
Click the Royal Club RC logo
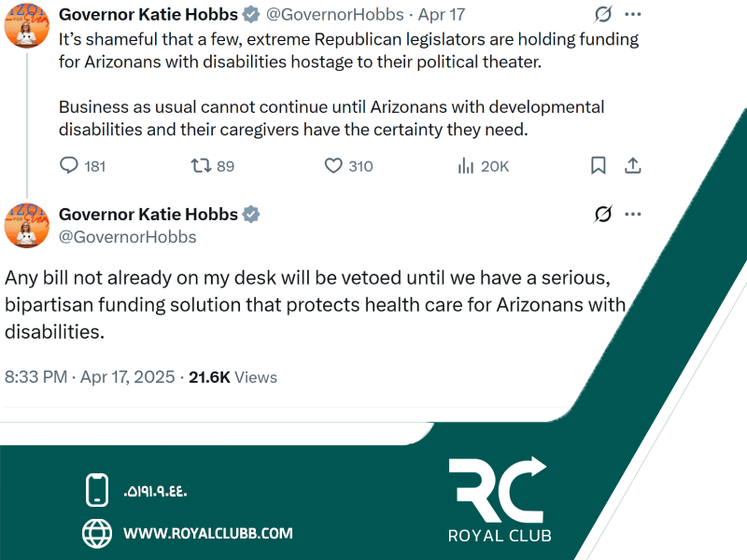click(x=500, y=499)
